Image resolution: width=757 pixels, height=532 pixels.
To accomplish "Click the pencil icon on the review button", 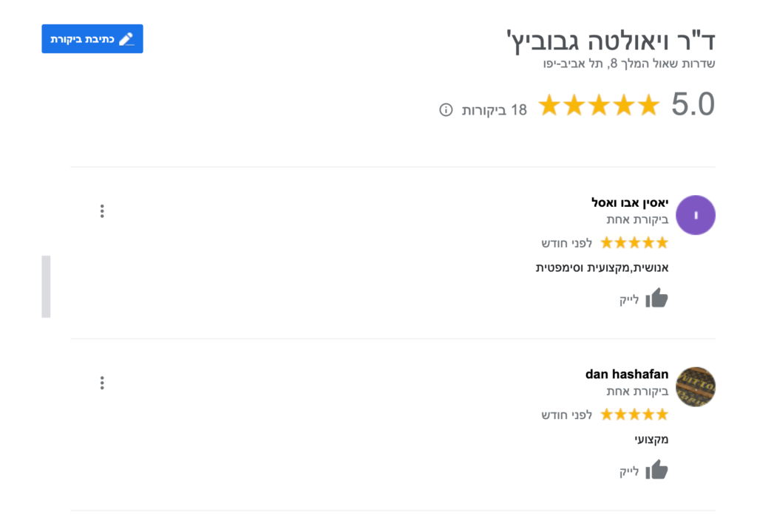I will click(126, 39).
